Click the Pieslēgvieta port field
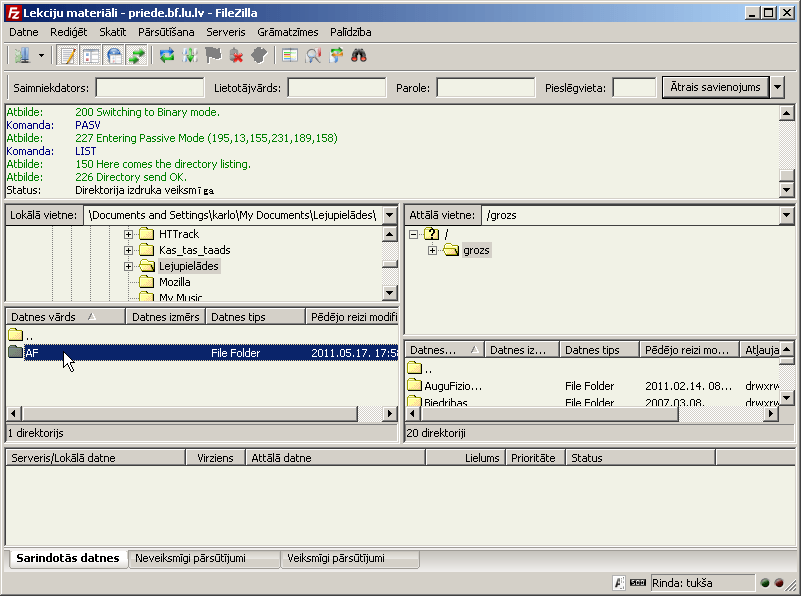Image resolution: width=801 pixels, height=596 pixels. (x=634, y=88)
